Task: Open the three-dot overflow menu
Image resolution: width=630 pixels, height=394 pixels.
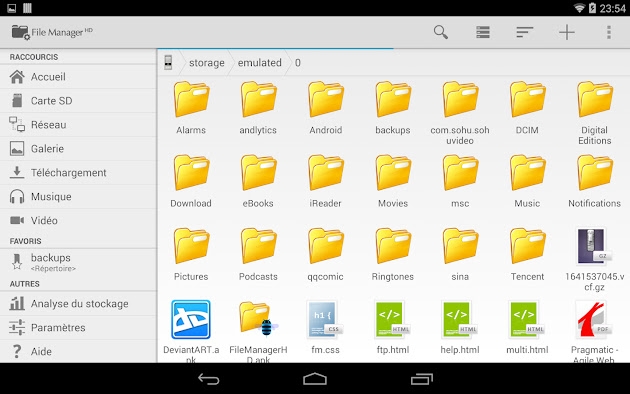Action: (x=609, y=32)
